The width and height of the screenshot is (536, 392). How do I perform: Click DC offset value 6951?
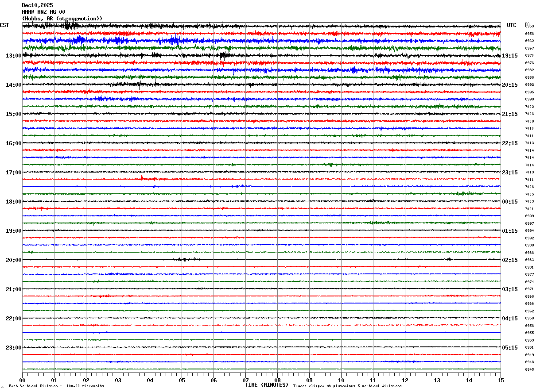coord(529,348)
